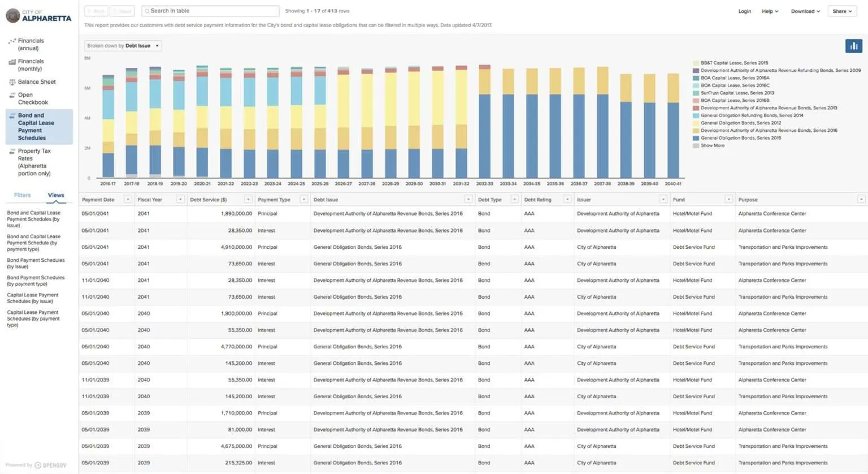The width and height of the screenshot is (868, 474).
Task: Open the Broken down by Debt Issue dropdown
Action: pyautogui.click(x=123, y=46)
